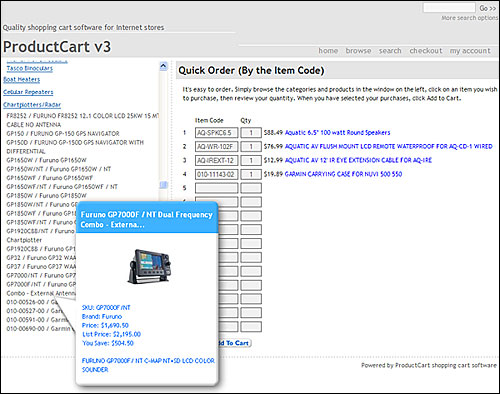Open the my account menu item
This screenshot has height=394, width=500.
click(470, 51)
